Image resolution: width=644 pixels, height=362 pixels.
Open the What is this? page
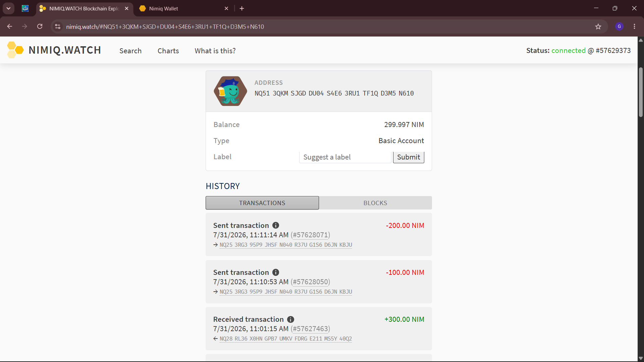point(215,51)
